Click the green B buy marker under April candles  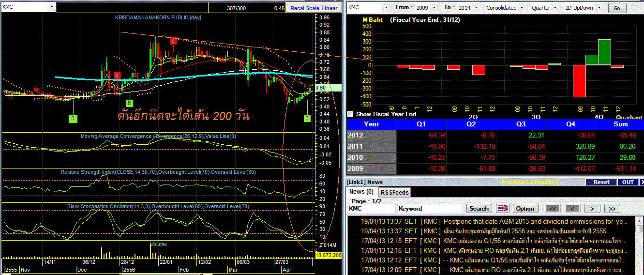307,118
